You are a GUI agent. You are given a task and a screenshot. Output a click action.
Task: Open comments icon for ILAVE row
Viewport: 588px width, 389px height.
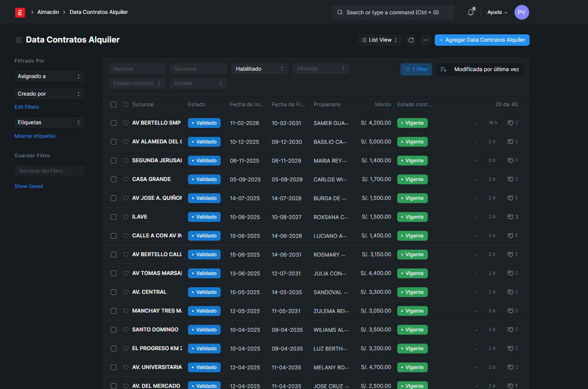(x=510, y=217)
